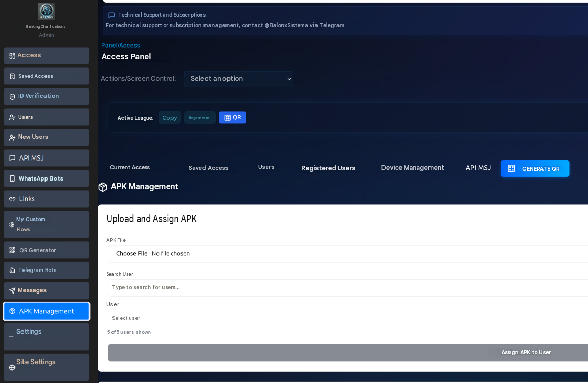Click the New Users add-person icon
Image resolution: width=588 pixels, height=383 pixels.
[12, 137]
